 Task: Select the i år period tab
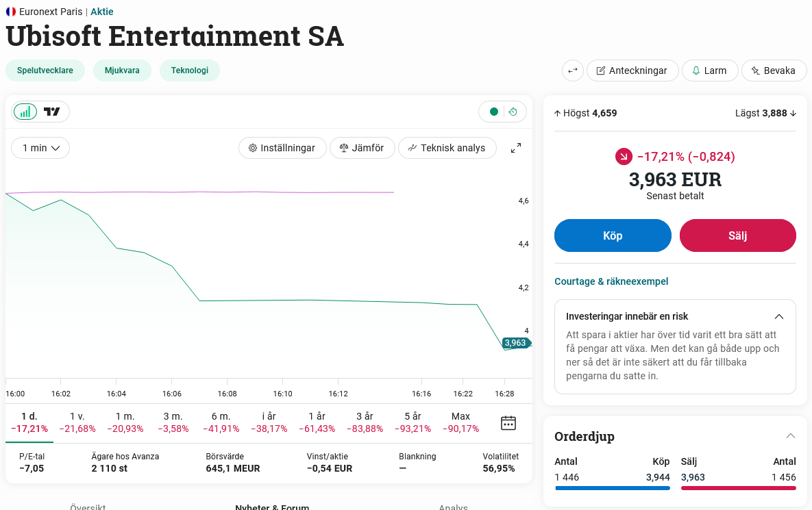click(269, 422)
